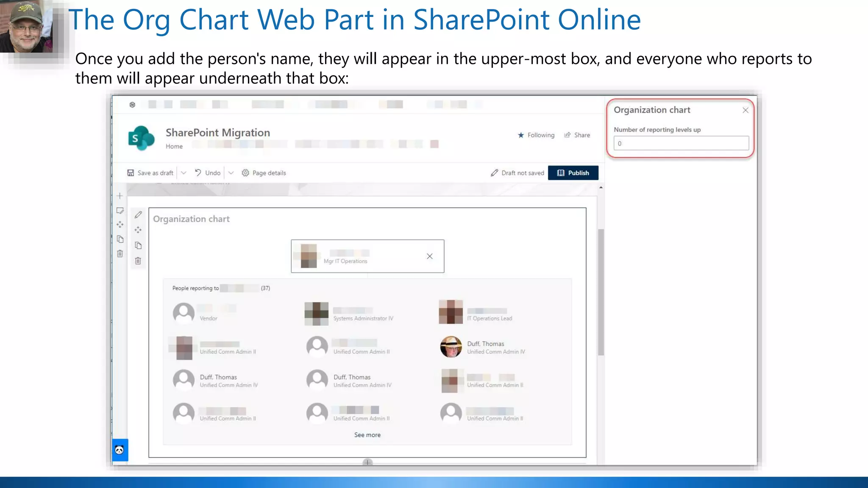Viewport: 868px width, 488px height.
Task: Click the Mgr IT Operations person photo
Action: pos(309,256)
